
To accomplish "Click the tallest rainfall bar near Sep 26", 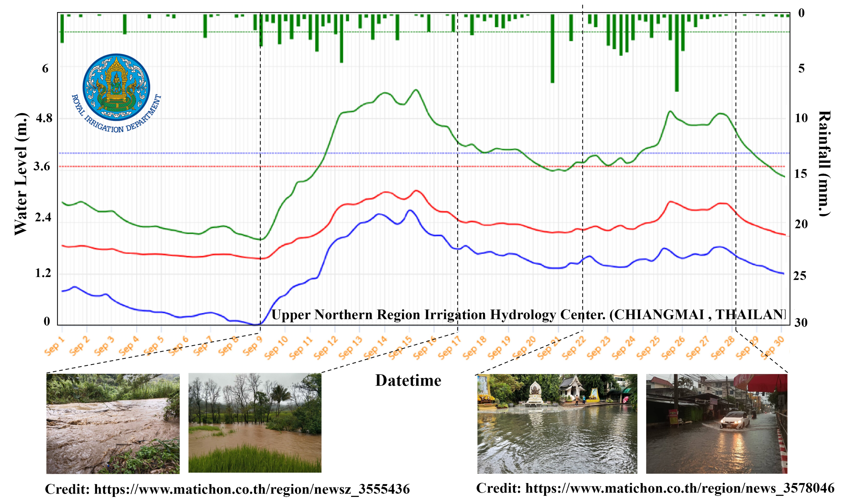I will tap(676, 53).
